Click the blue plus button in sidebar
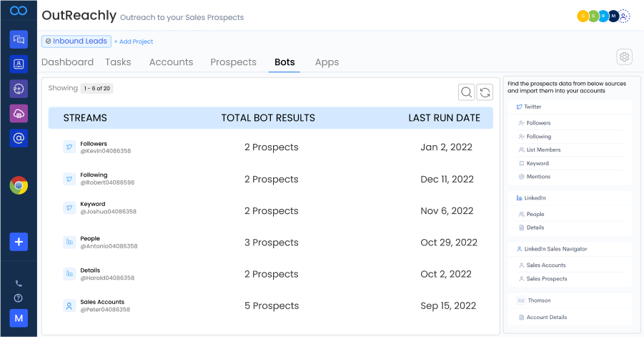 point(19,242)
